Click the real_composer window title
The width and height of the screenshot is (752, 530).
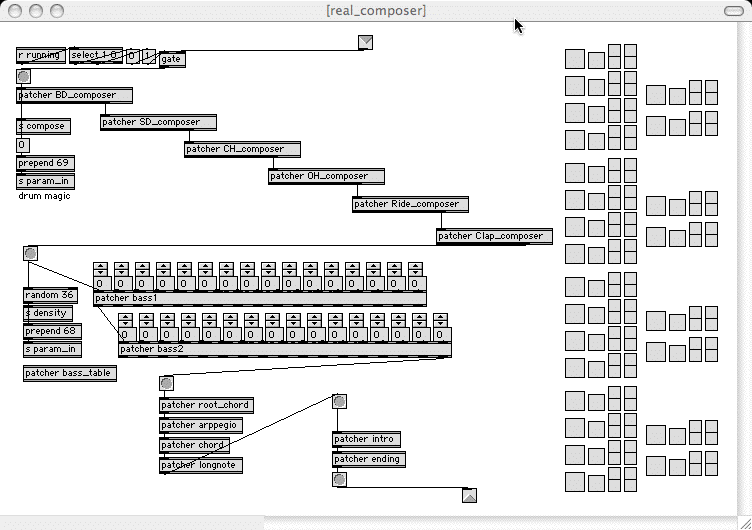376,11
